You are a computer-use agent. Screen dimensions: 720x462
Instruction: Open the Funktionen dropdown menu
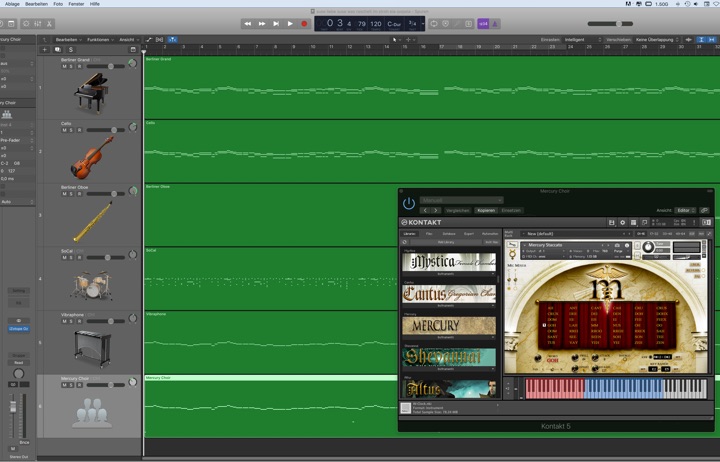[100, 40]
